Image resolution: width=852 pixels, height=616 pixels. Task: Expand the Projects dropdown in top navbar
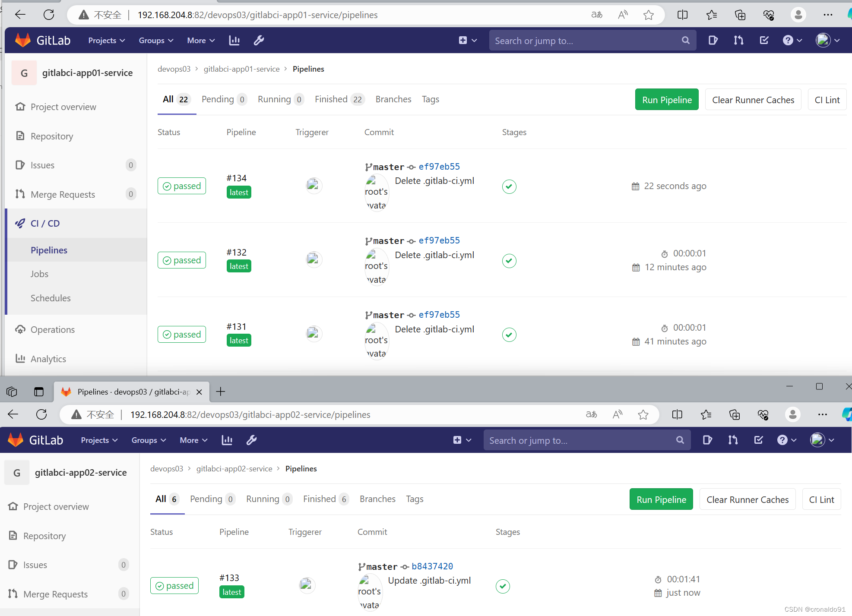point(106,41)
